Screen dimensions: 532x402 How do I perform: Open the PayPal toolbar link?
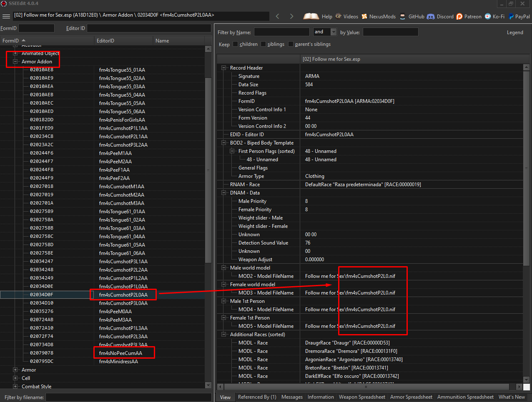coord(519,16)
